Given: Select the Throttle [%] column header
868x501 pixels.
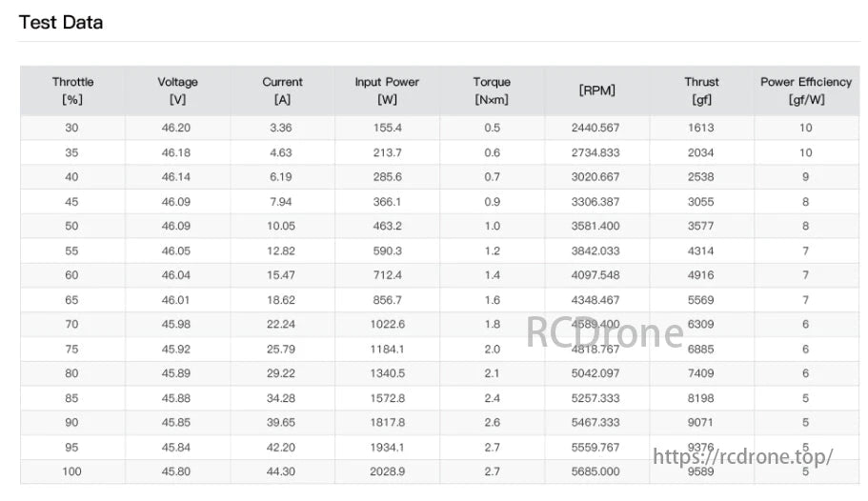Looking at the screenshot, I should tap(72, 90).
